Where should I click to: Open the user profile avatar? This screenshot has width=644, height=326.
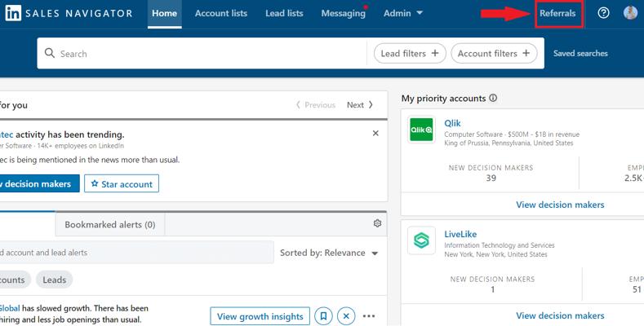click(630, 13)
